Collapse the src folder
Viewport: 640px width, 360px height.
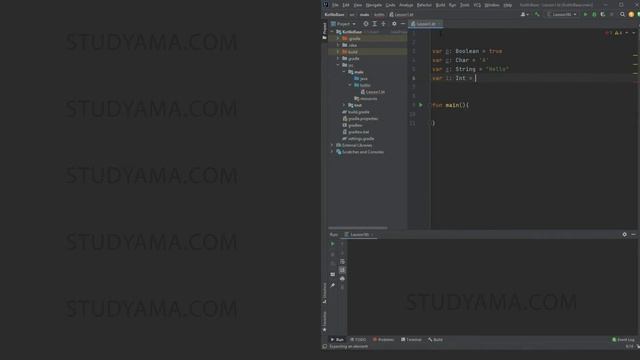click(338, 65)
